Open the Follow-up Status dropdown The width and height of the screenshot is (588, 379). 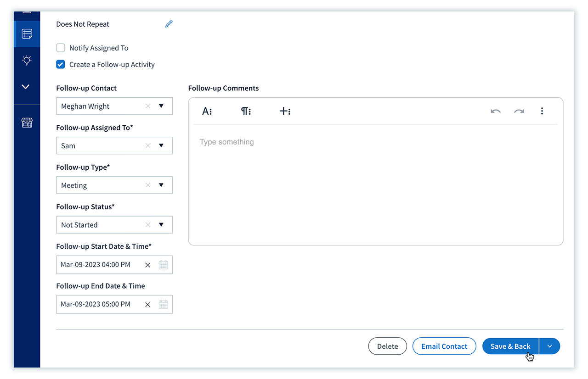pyautogui.click(x=161, y=224)
